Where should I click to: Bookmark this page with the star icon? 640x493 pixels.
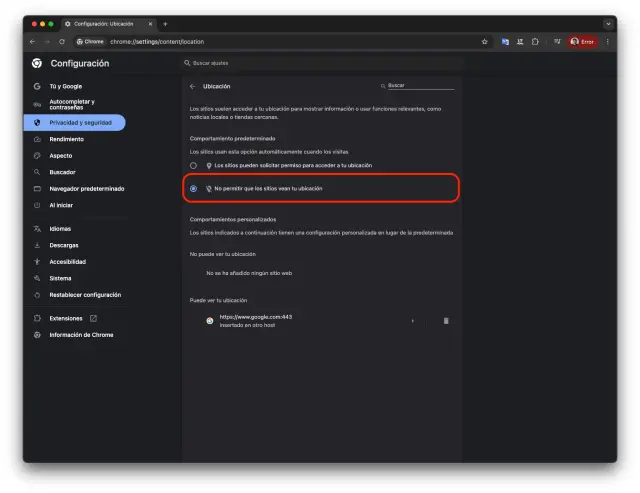[485, 42]
